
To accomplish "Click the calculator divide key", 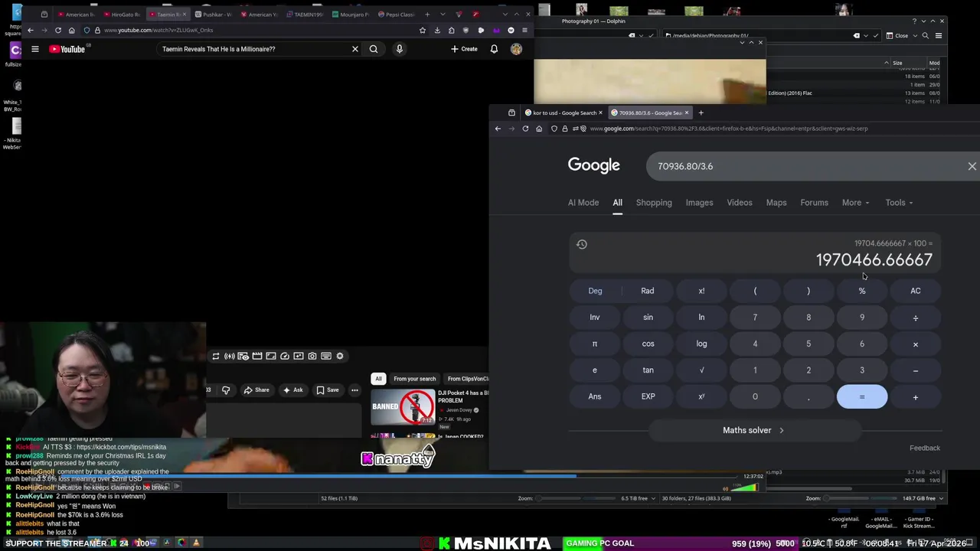I will click(x=916, y=317).
